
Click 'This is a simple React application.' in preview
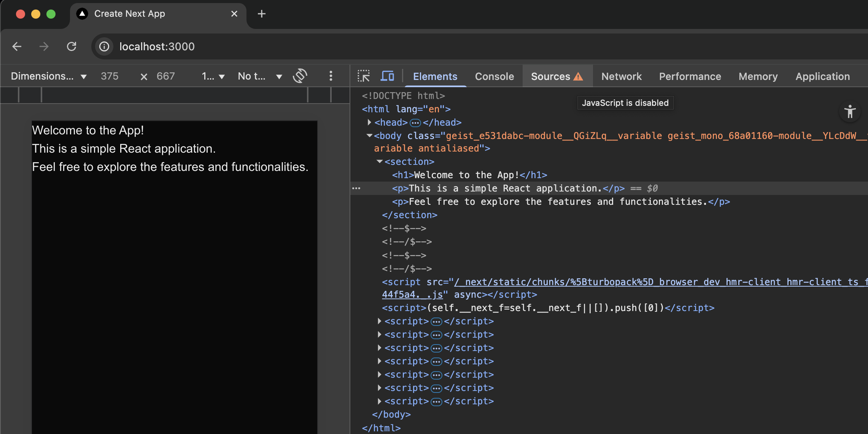(x=124, y=148)
